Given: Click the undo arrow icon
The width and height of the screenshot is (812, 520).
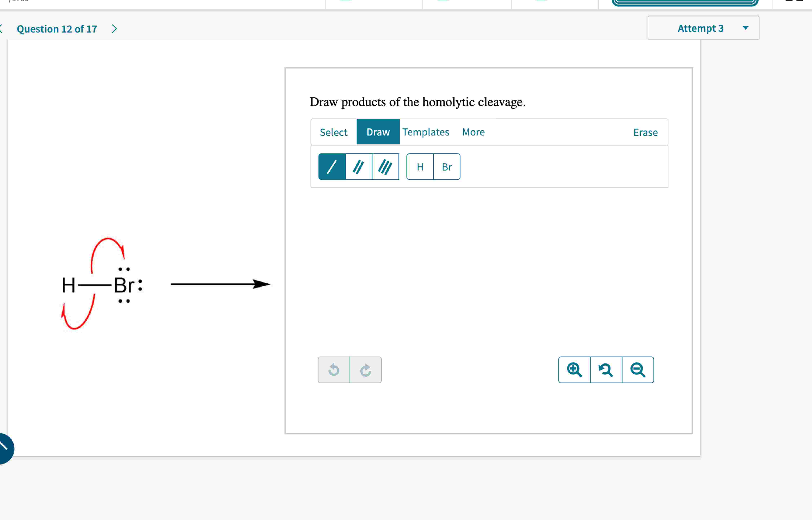Looking at the screenshot, I should 334,370.
